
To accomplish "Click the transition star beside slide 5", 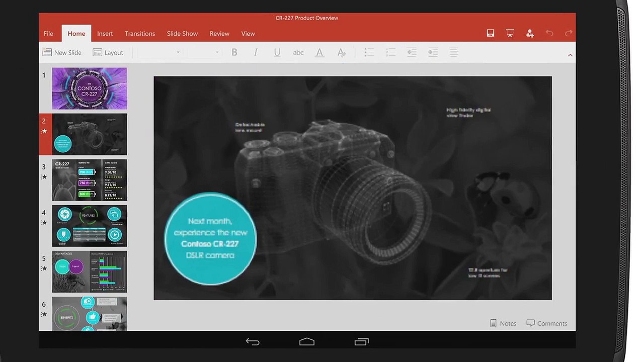I will 44,268.
